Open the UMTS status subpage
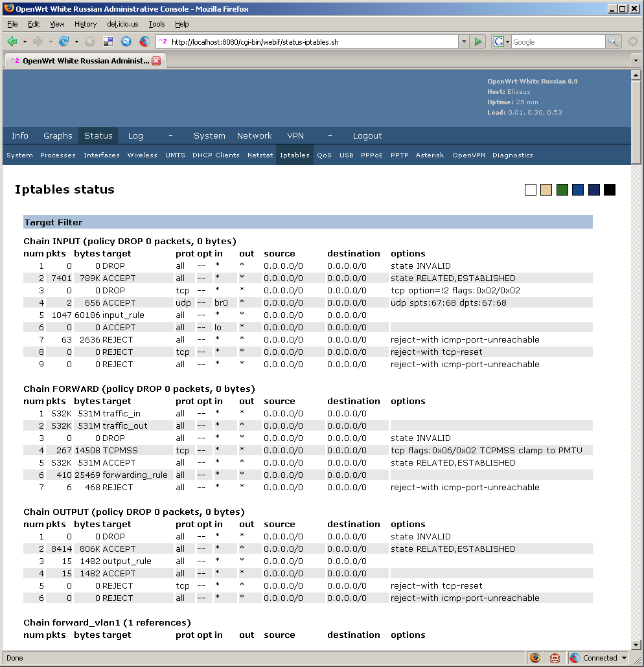Image resolution: width=644 pixels, height=667 pixels. click(x=175, y=155)
